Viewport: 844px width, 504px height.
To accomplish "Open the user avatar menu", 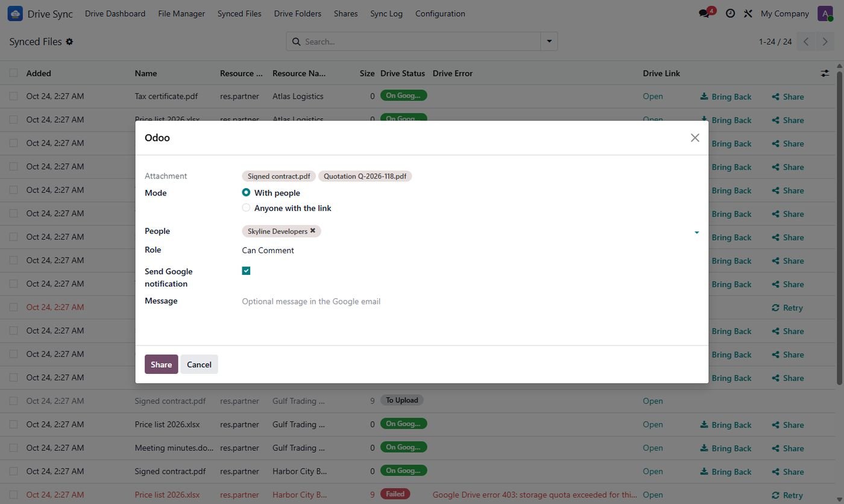I will (x=825, y=13).
